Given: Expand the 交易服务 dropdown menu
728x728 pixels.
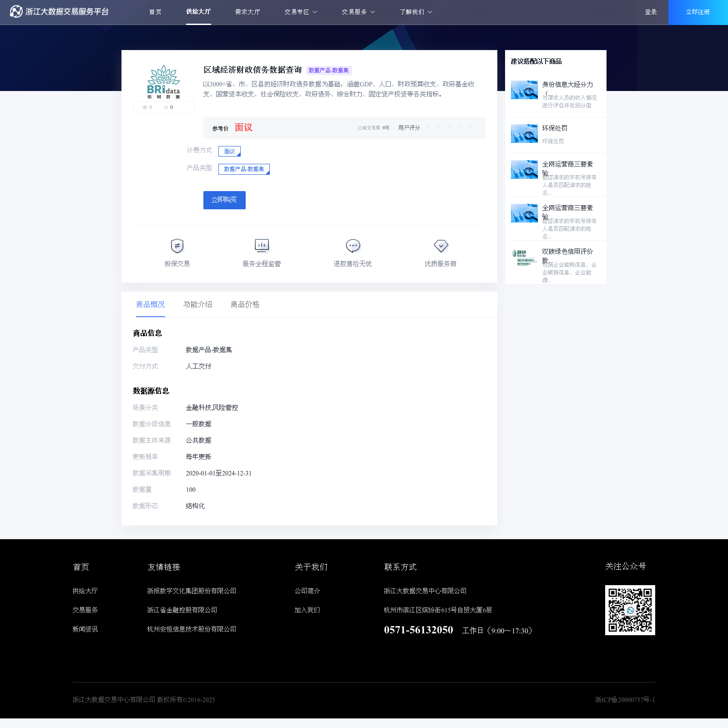Looking at the screenshot, I should [x=358, y=12].
